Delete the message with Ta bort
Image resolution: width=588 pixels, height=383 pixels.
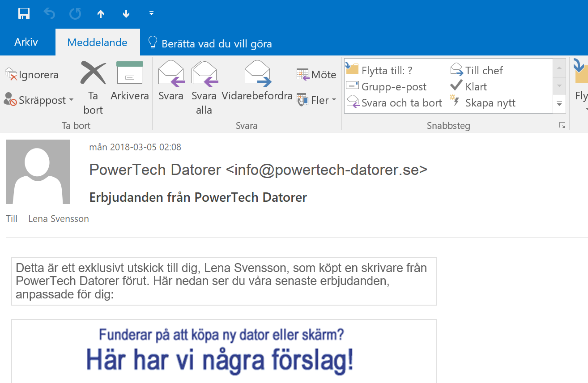pos(93,88)
